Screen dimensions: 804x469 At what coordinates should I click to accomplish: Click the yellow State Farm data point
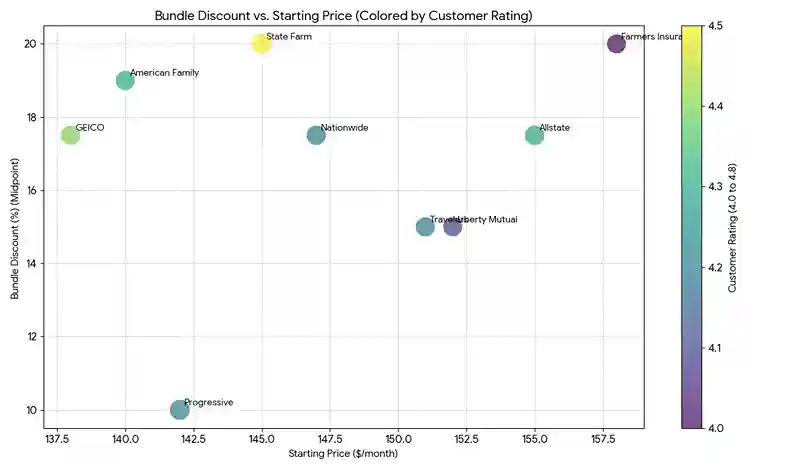point(262,44)
